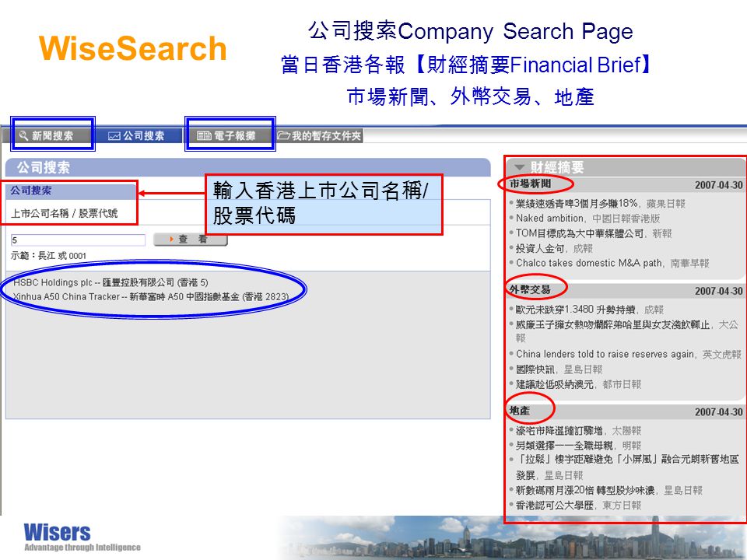Click the chart icon on 公司搜索 tab

(x=114, y=136)
